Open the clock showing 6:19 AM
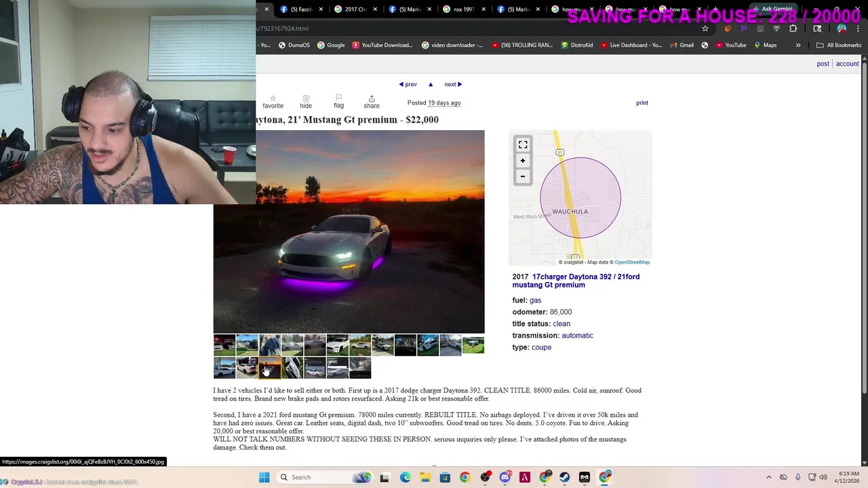 coord(846,477)
